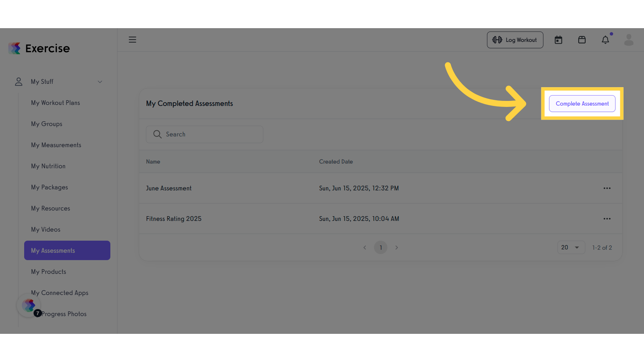
Task: Open the floating help widget badge
Action: pos(29,305)
